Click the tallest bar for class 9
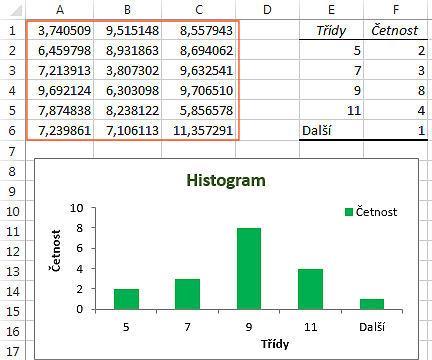432x360 pixels. pos(249,269)
